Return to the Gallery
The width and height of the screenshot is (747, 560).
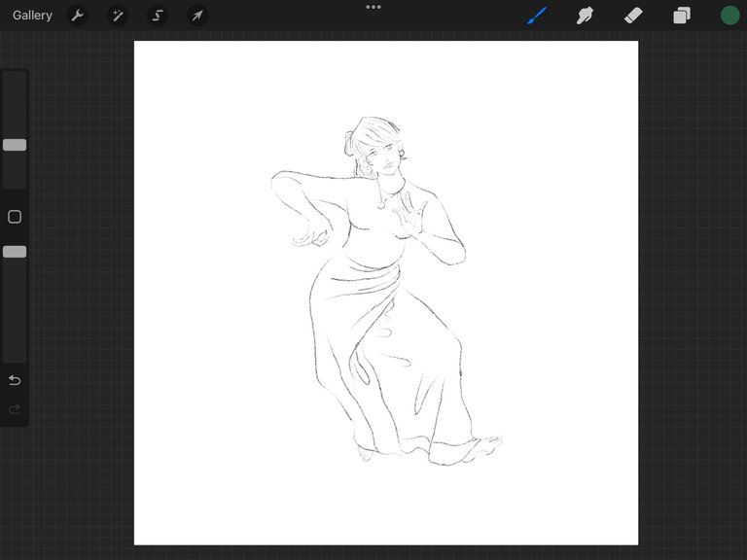point(32,16)
